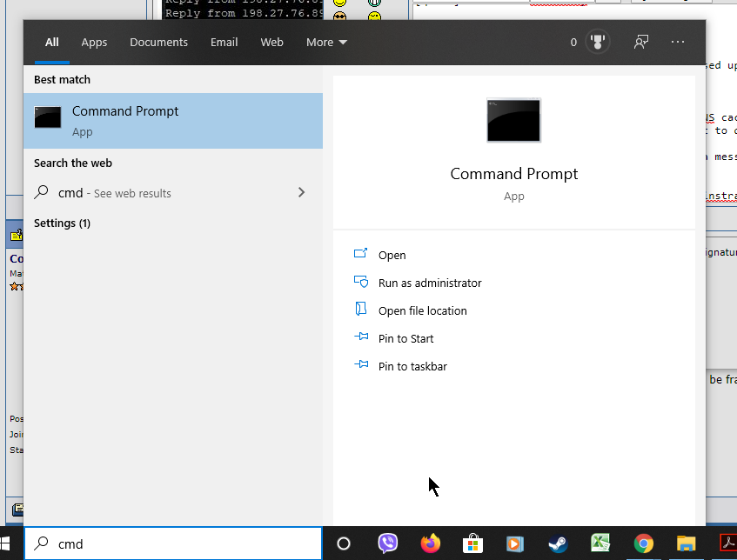Open Cortana circle on taskbar
737x560 pixels.
coord(344,543)
